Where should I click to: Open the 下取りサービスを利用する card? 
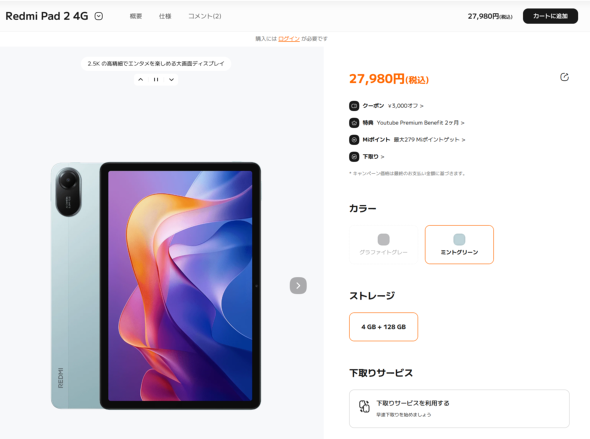tap(459, 409)
